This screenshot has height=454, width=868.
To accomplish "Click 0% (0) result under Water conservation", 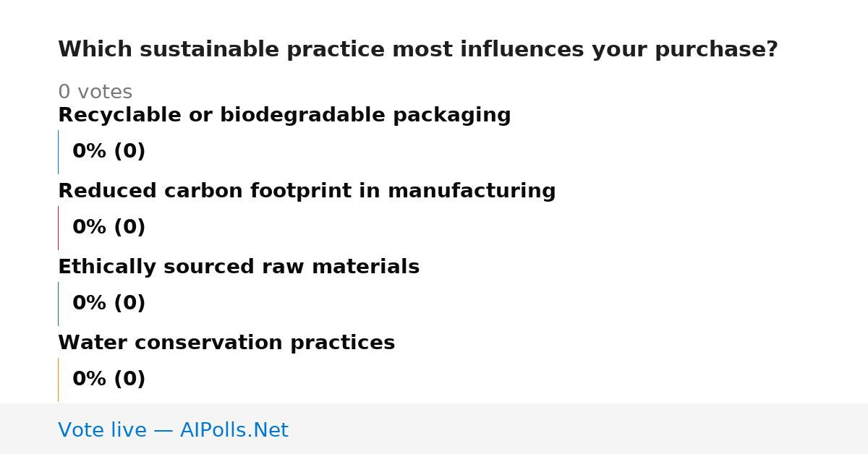I will pos(109,380).
